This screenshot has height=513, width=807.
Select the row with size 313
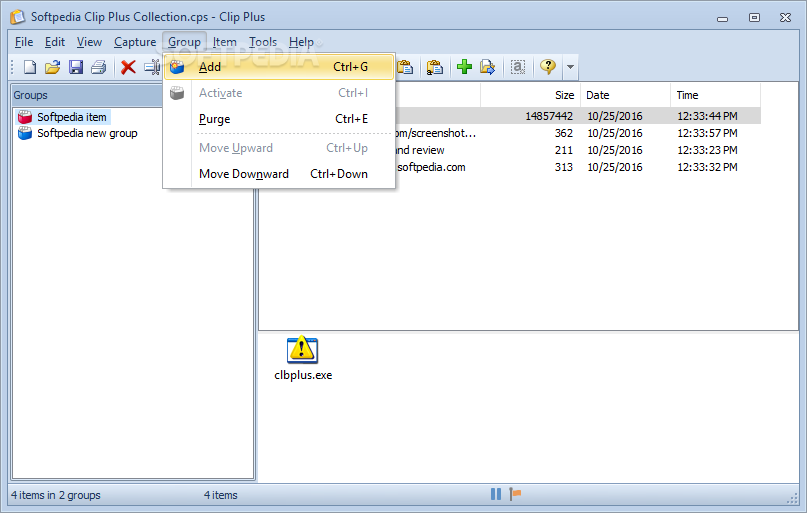[577, 167]
